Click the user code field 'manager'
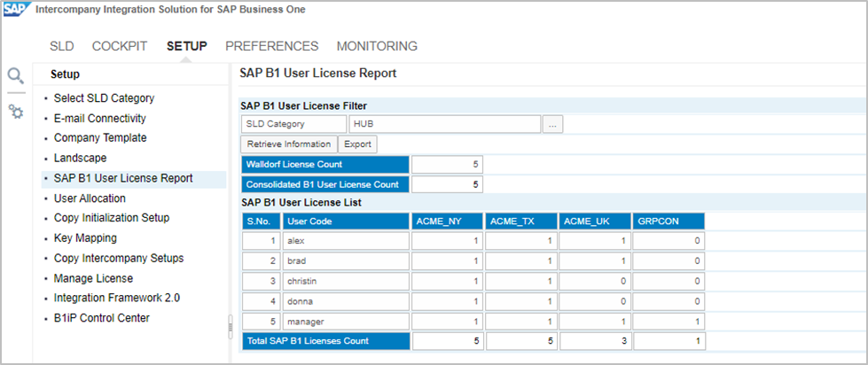 point(346,320)
